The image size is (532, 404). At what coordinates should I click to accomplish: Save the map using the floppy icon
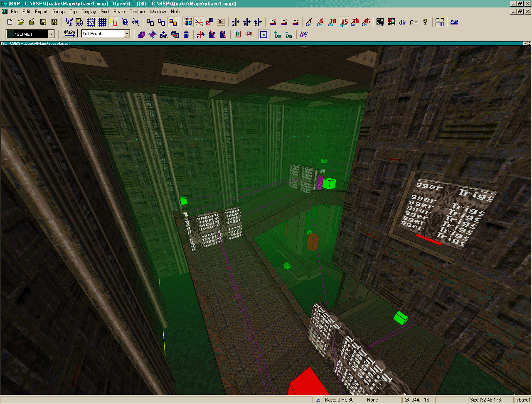pos(43,22)
